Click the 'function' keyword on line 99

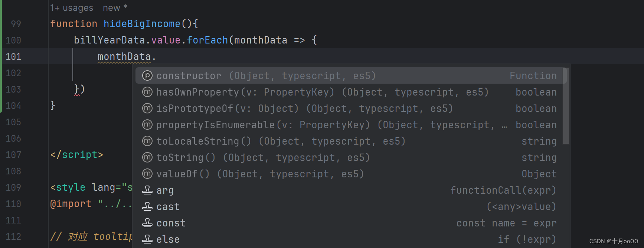point(74,24)
